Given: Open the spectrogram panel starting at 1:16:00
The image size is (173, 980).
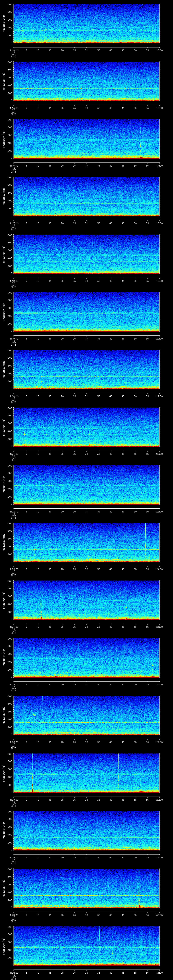Looking at the screenshot, I should (x=87, y=139).
